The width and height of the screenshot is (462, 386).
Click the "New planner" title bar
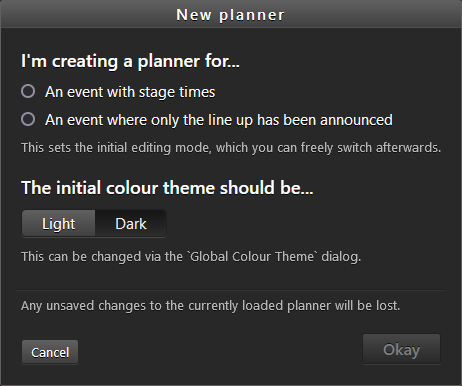point(231,14)
